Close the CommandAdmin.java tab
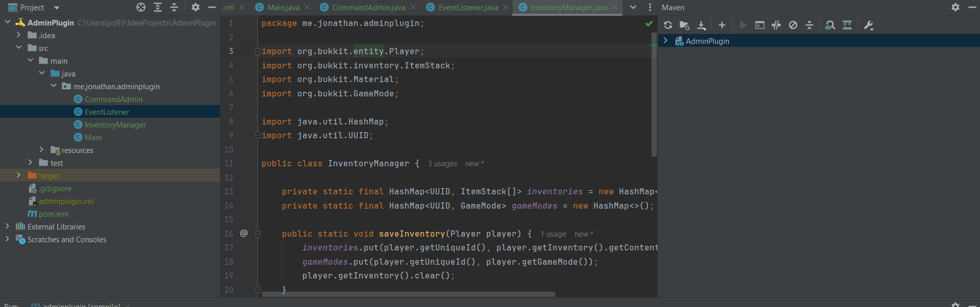This screenshot has height=307, width=980. pyautogui.click(x=413, y=7)
